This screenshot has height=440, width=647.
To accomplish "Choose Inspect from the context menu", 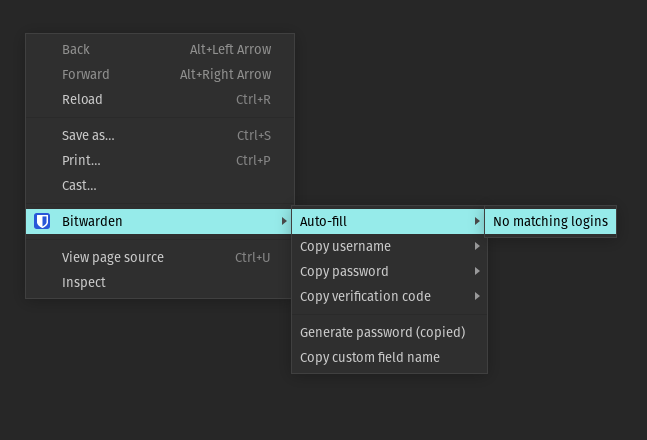I will pos(159,282).
